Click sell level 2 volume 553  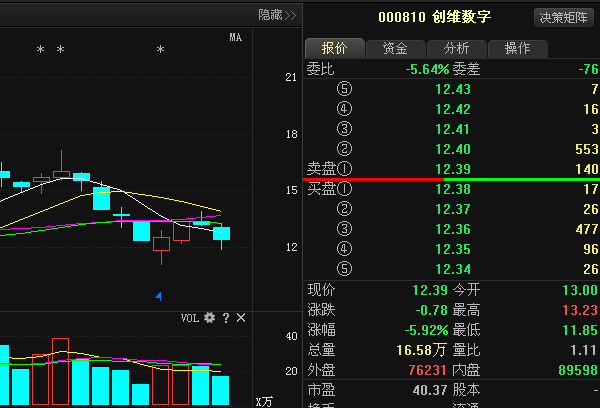587,149
